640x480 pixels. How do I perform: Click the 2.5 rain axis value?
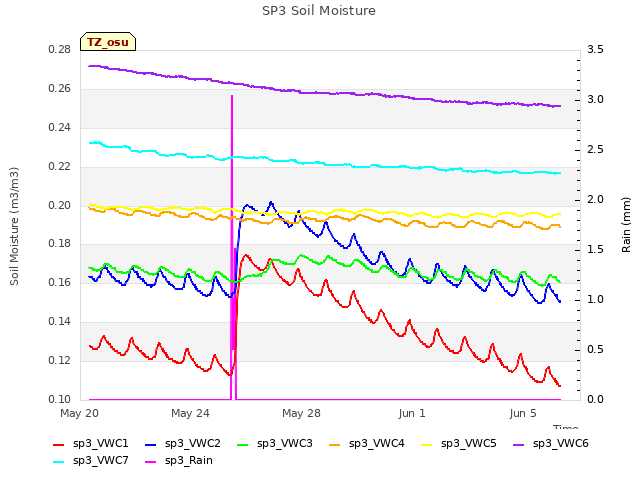[x=595, y=150]
